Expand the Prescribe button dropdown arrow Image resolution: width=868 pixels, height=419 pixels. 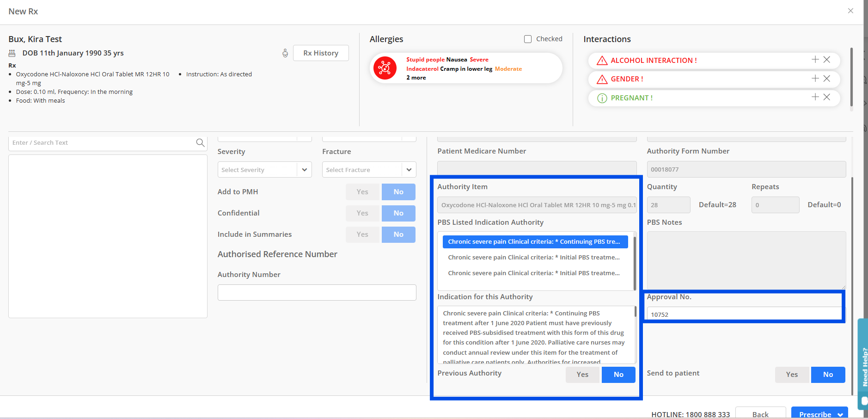(840, 414)
